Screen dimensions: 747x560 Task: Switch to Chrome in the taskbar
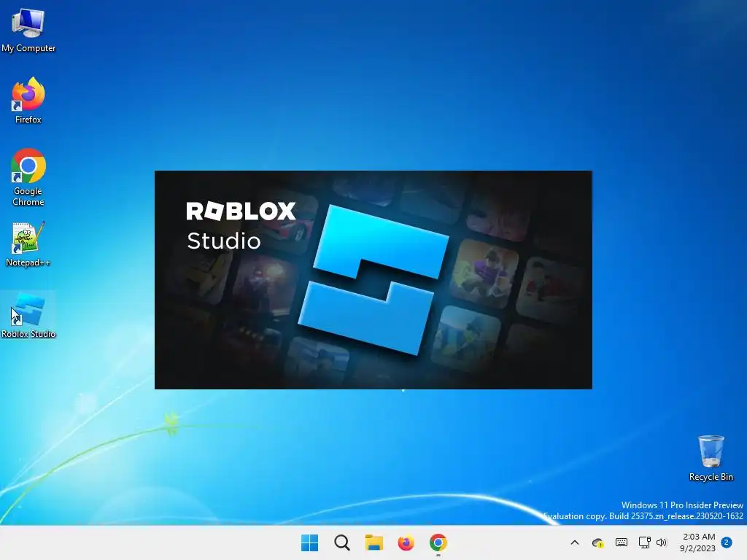tap(438, 542)
